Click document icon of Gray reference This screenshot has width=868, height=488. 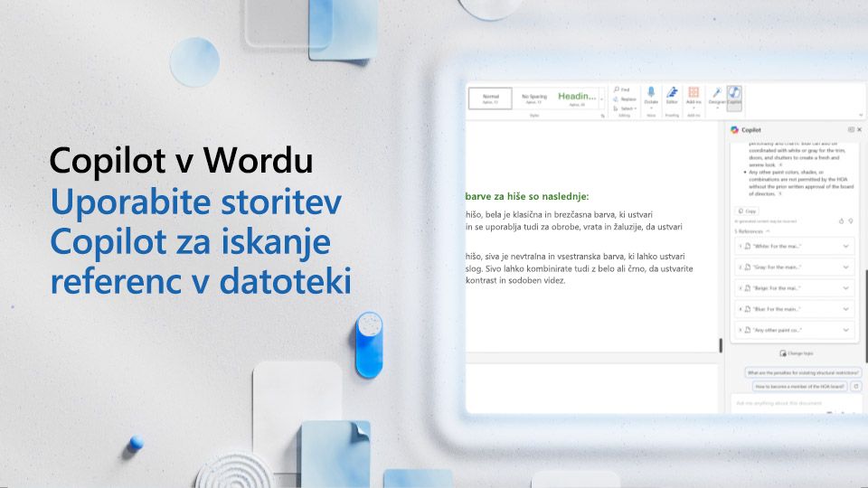pyautogui.click(x=748, y=267)
